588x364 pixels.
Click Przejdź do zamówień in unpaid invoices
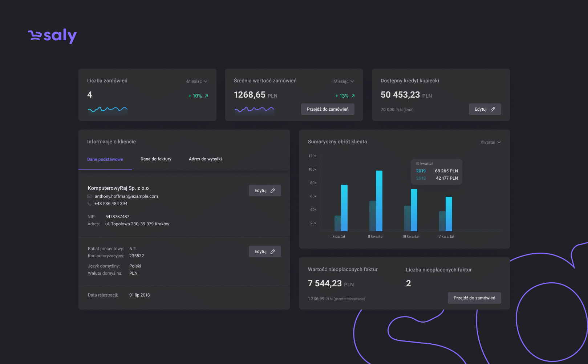point(474,298)
